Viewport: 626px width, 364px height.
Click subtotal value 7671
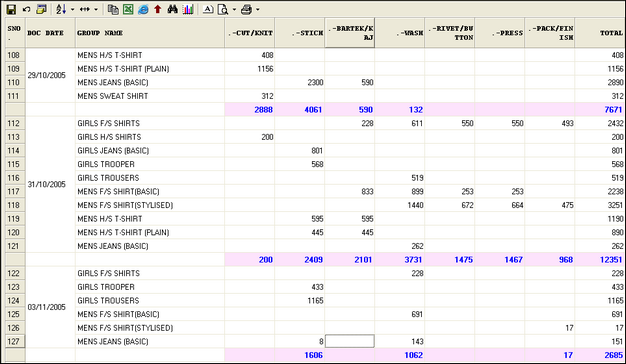point(613,110)
